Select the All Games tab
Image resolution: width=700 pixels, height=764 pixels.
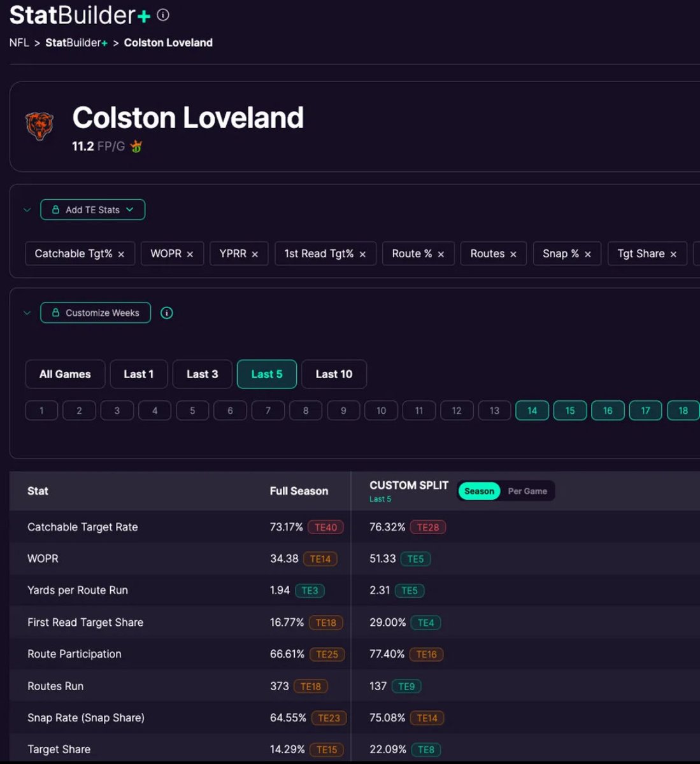tap(65, 374)
